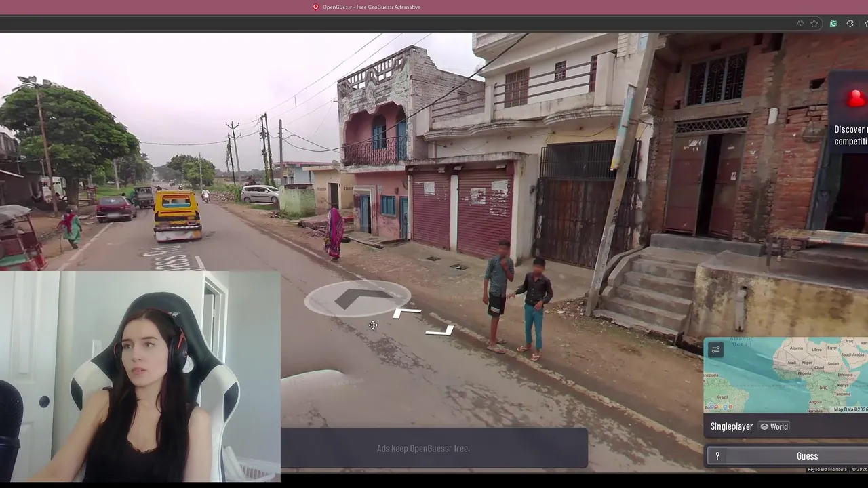This screenshot has width=868, height=488.
Task: Open the map settings sliders icon
Action: (x=715, y=350)
